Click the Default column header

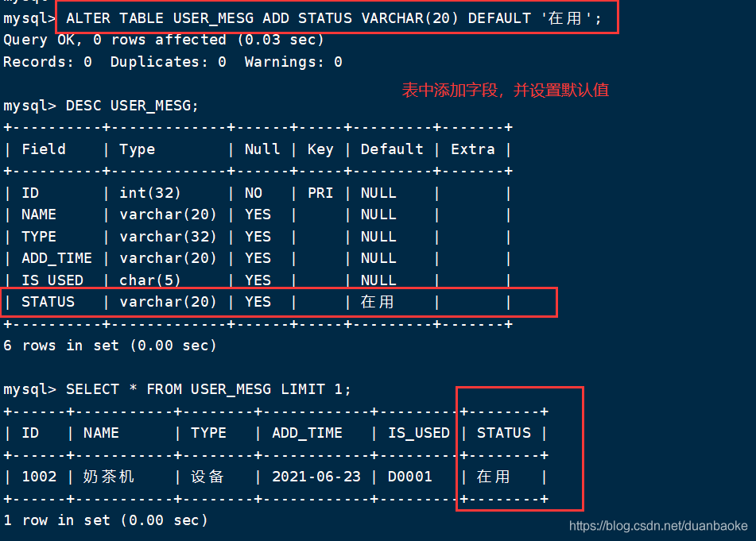coord(392,149)
